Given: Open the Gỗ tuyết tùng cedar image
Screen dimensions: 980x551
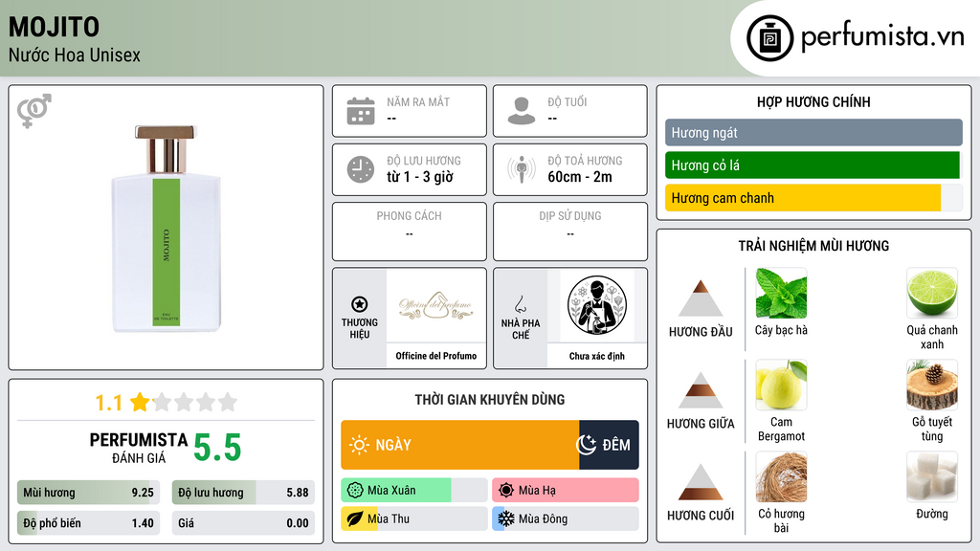Looking at the screenshot, I should [x=932, y=386].
